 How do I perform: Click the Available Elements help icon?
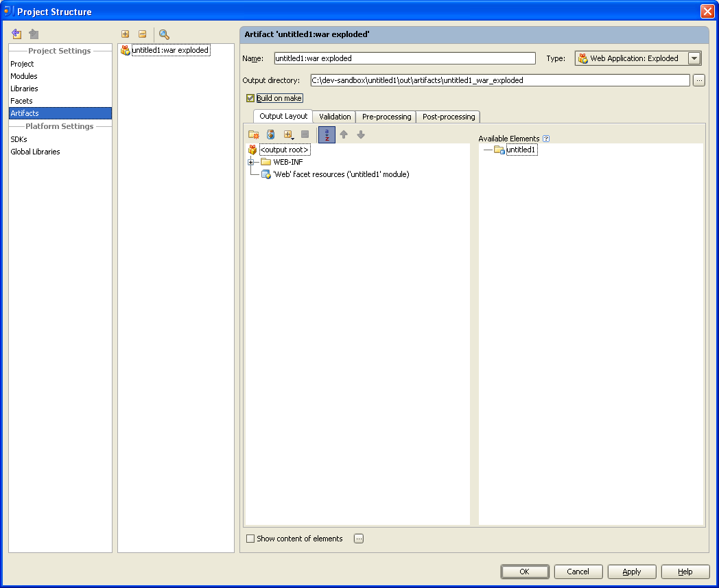(546, 139)
